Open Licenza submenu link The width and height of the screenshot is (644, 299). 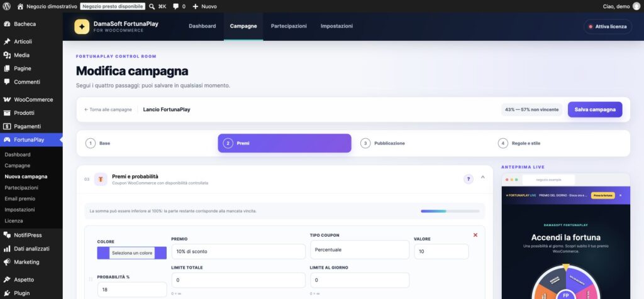(x=14, y=220)
